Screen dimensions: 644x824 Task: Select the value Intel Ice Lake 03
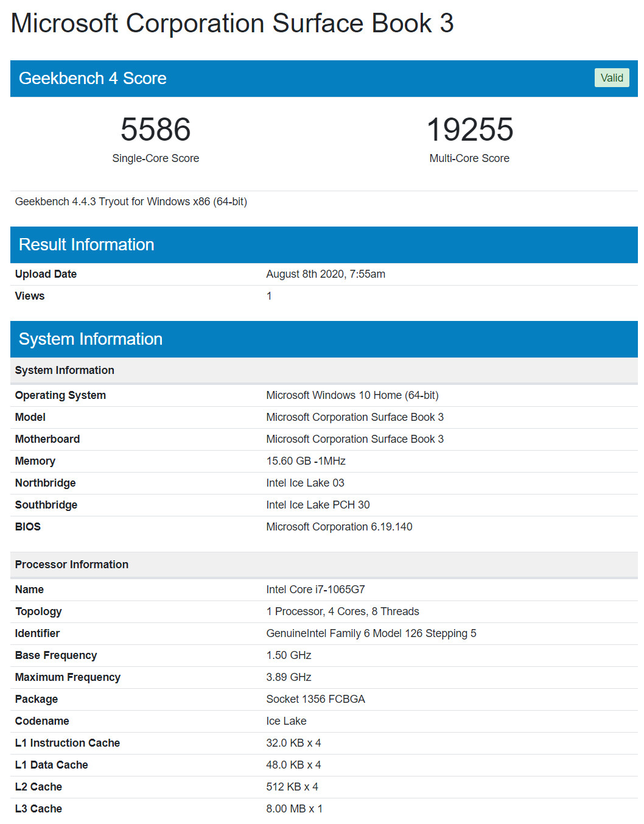[305, 483]
